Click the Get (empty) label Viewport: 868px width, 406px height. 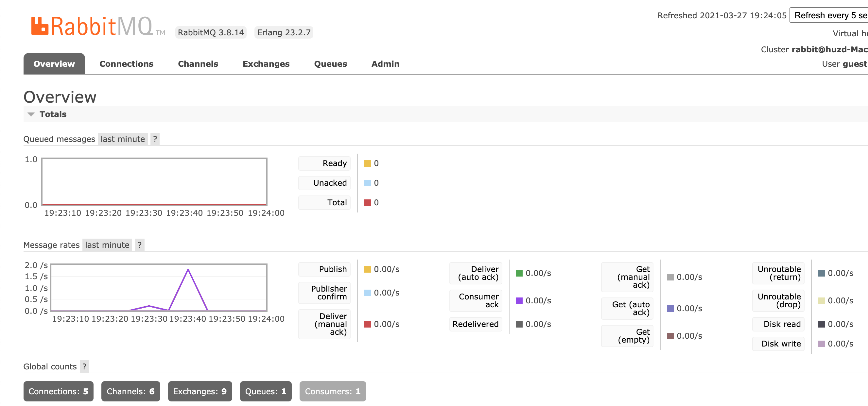click(627, 336)
